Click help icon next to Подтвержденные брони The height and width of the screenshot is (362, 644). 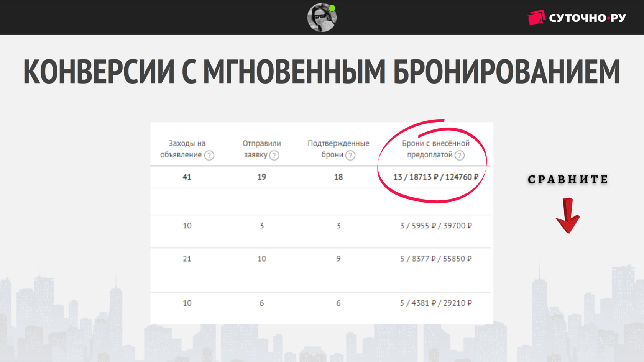tap(350, 155)
